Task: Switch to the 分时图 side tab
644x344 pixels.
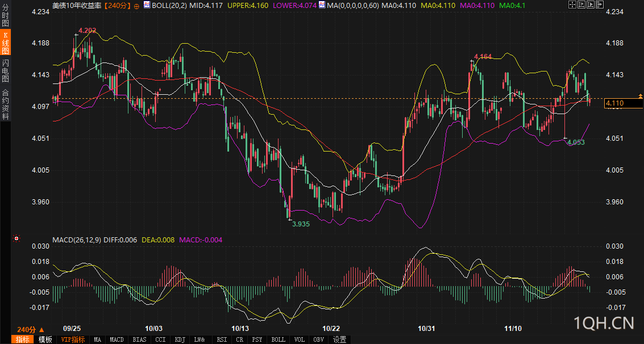Action: 6,16
